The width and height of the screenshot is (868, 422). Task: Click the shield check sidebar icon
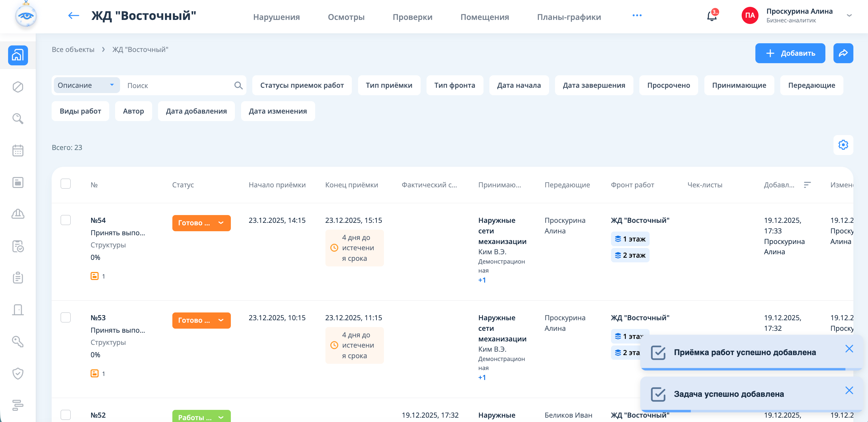tap(18, 373)
